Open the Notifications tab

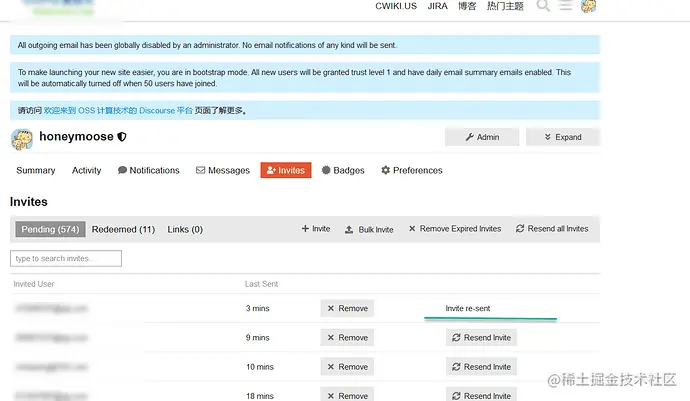click(x=149, y=170)
